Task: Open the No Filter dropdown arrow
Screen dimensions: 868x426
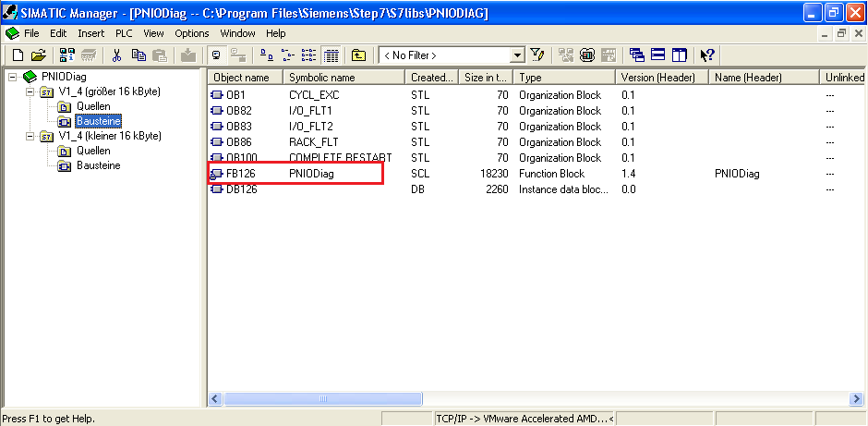Action: [518, 55]
